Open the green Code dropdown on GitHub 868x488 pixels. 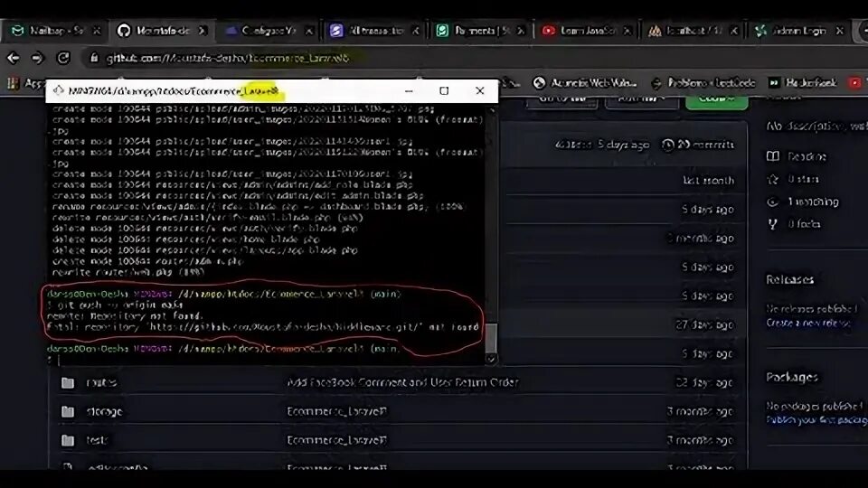pyautogui.click(x=716, y=100)
